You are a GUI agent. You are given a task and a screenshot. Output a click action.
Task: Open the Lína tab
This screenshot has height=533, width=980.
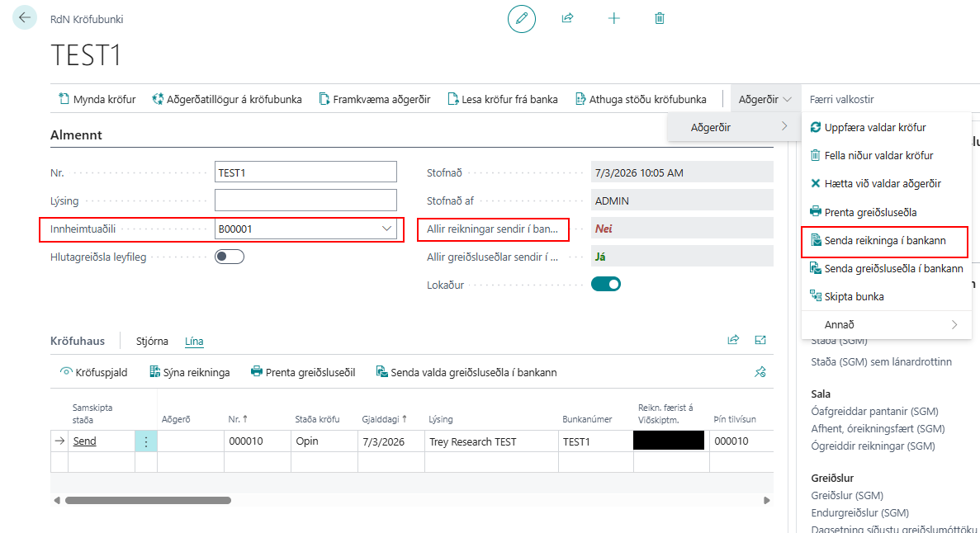click(194, 342)
